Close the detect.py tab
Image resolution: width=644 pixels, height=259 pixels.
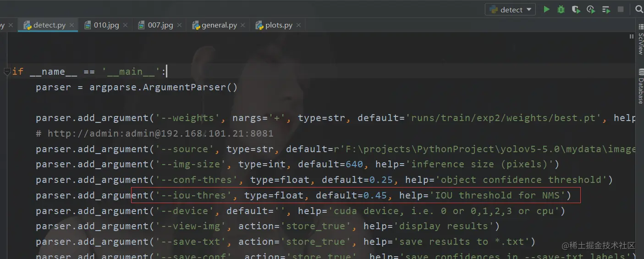[x=72, y=26]
